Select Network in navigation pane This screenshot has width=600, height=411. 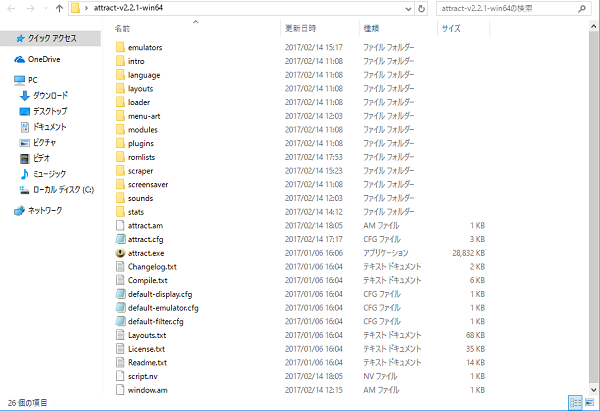38,210
